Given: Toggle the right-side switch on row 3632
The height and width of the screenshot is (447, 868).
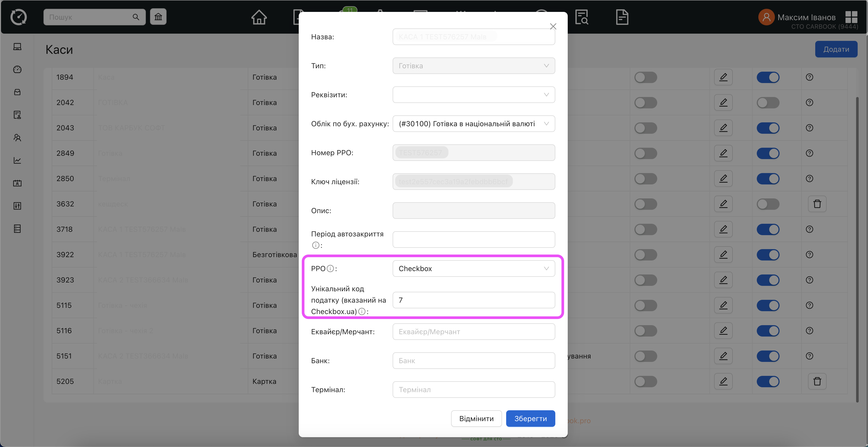Looking at the screenshot, I should (x=768, y=204).
